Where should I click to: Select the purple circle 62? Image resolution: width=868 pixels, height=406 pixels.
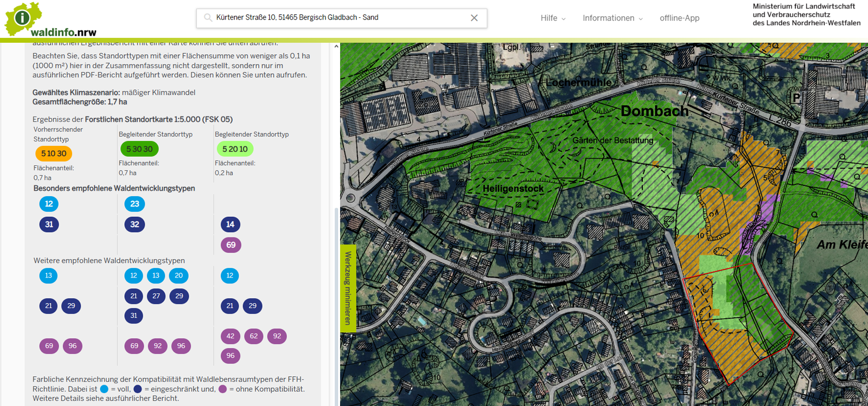point(254,336)
